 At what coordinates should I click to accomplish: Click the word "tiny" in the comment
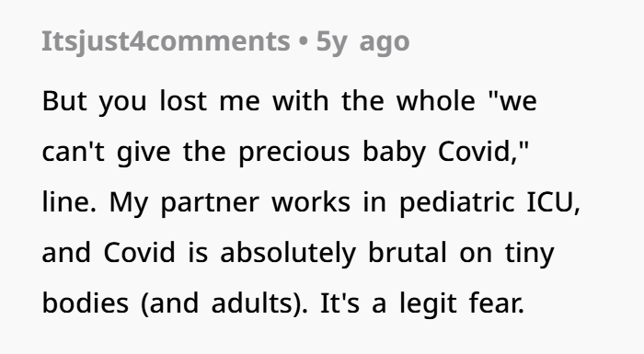pos(529,253)
